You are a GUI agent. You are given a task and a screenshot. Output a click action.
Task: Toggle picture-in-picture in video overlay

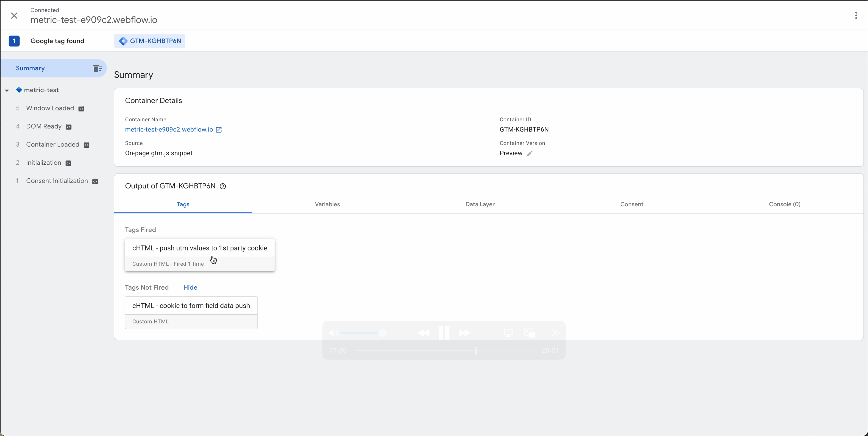[530, 333]
